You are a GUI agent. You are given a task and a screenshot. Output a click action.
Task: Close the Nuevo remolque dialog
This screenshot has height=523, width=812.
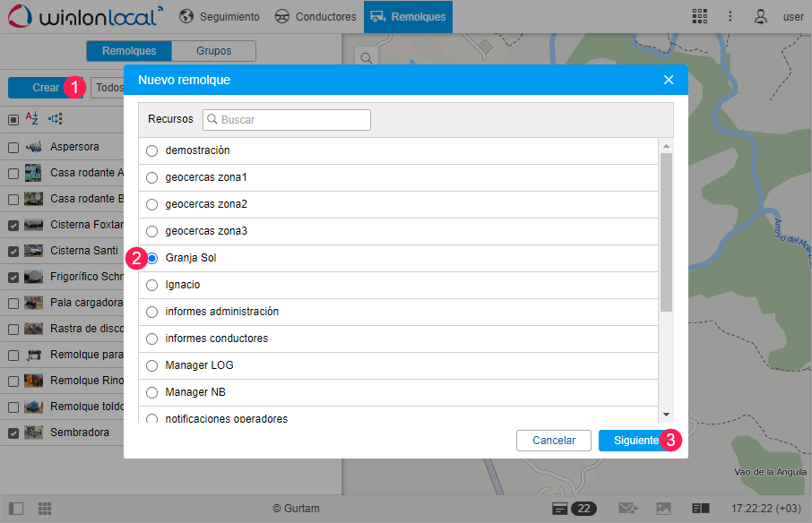pyautogui.click(x=669, y=80)
